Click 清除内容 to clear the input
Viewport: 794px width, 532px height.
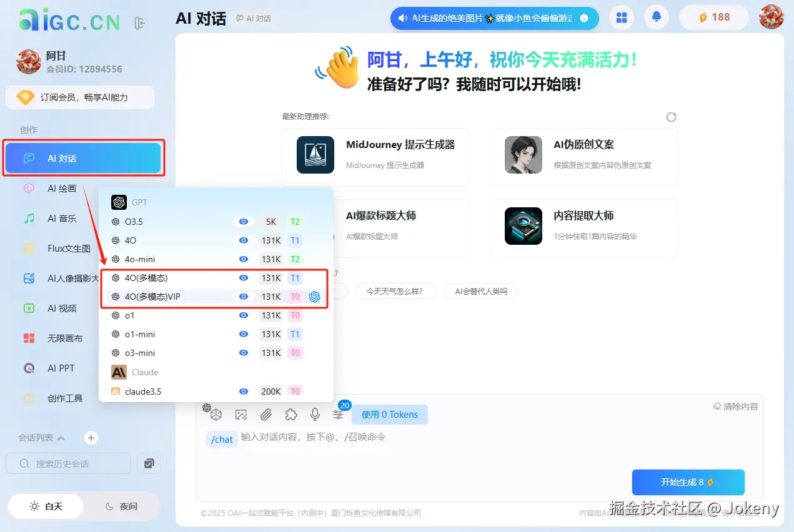click(736, 406)
